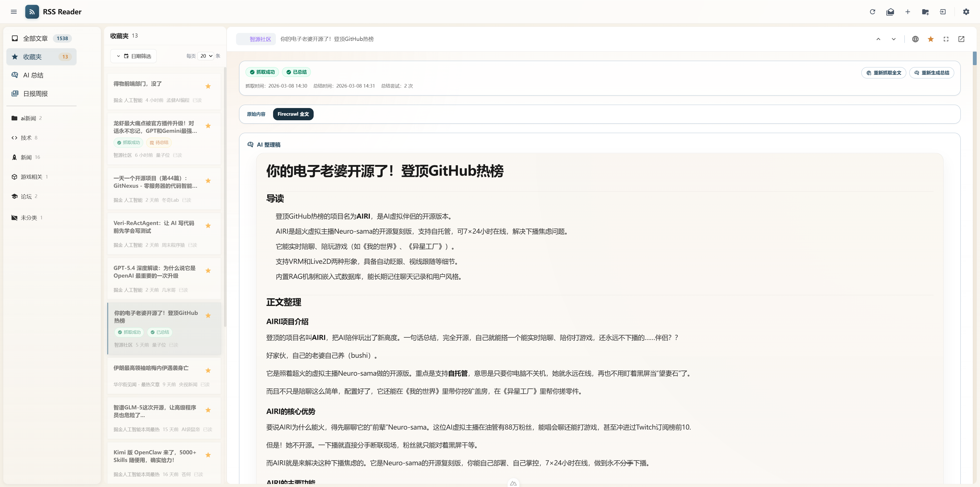
Task: Click the article pane vertical scrollbar
Action: 975,58
